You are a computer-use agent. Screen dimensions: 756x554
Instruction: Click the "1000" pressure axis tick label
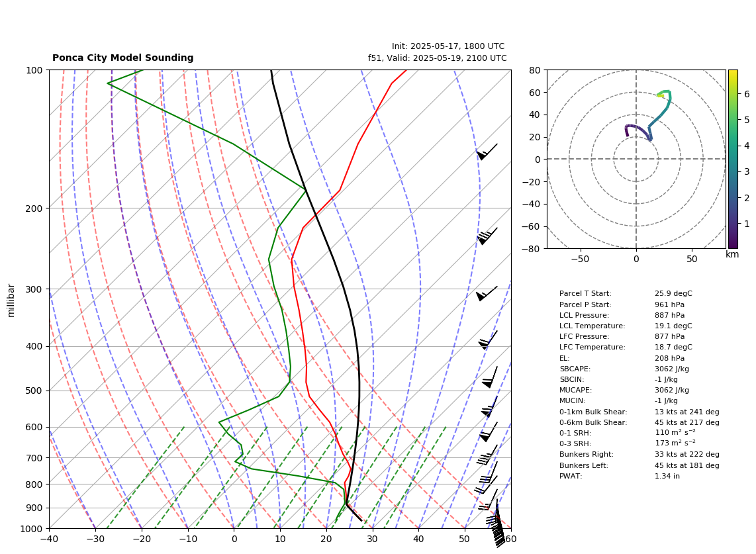click(x=32, y=529)
